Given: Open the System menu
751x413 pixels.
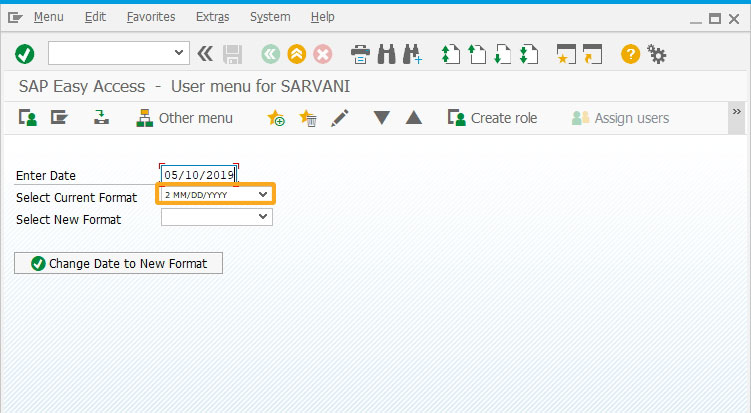Looking at the screenshot, I should pyautogui.click(x=270, y=17).
